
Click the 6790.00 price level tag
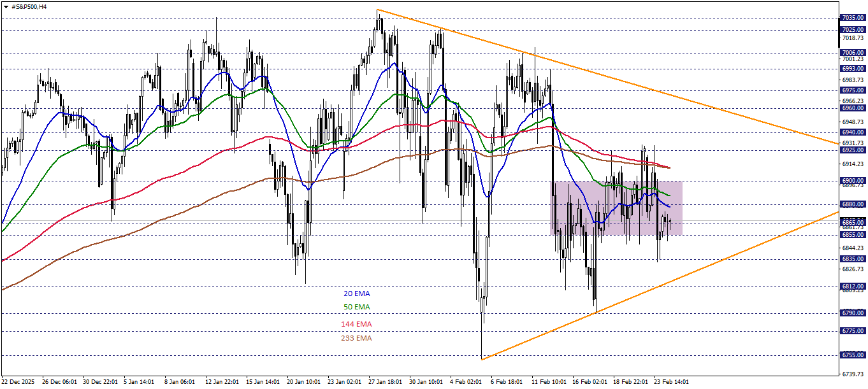(x=852, y=313)
